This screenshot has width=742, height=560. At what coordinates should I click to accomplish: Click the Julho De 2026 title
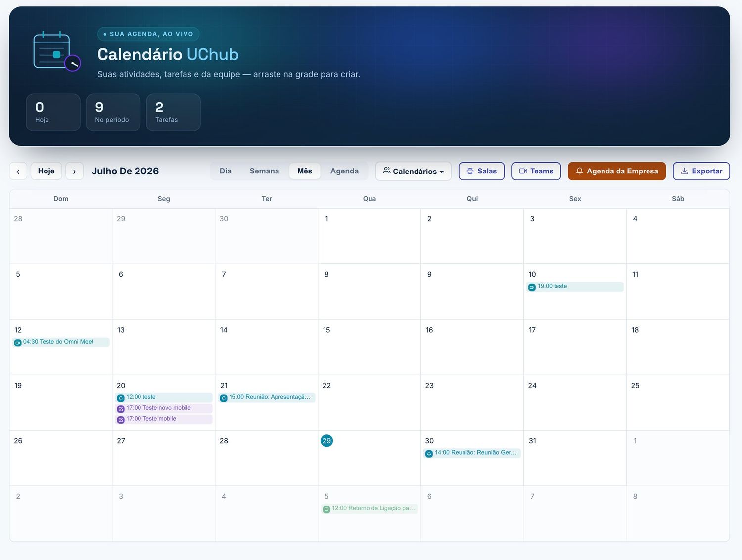click(x=125, y=171)
